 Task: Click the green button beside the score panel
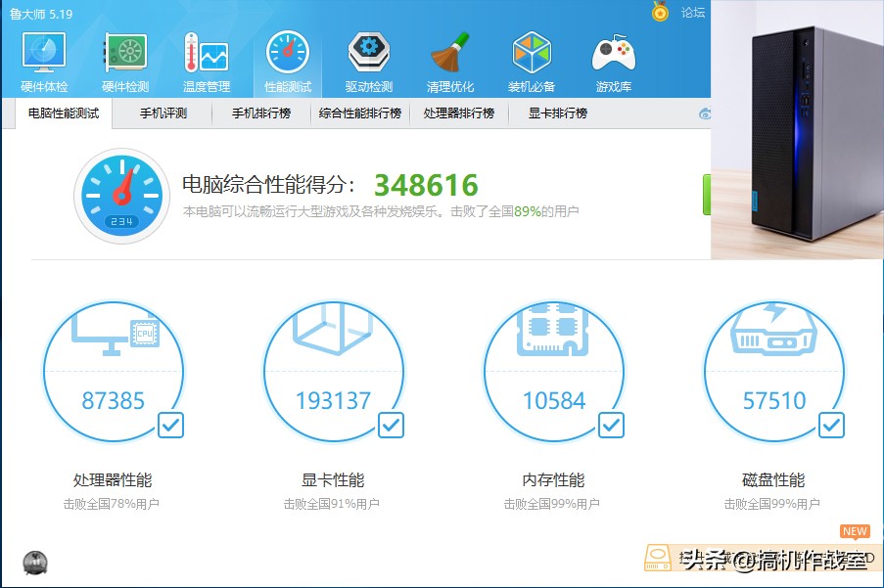pyautogui.click(x=707, y=194)
